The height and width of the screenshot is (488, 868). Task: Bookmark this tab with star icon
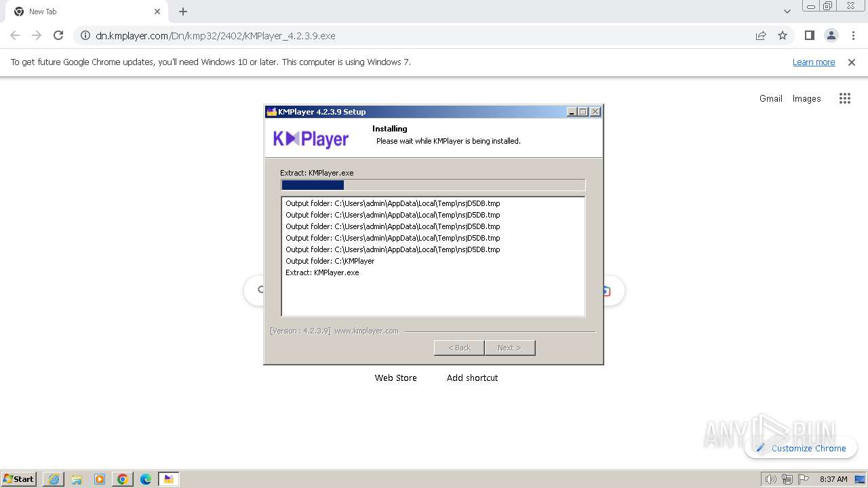[x=783, y=35]
